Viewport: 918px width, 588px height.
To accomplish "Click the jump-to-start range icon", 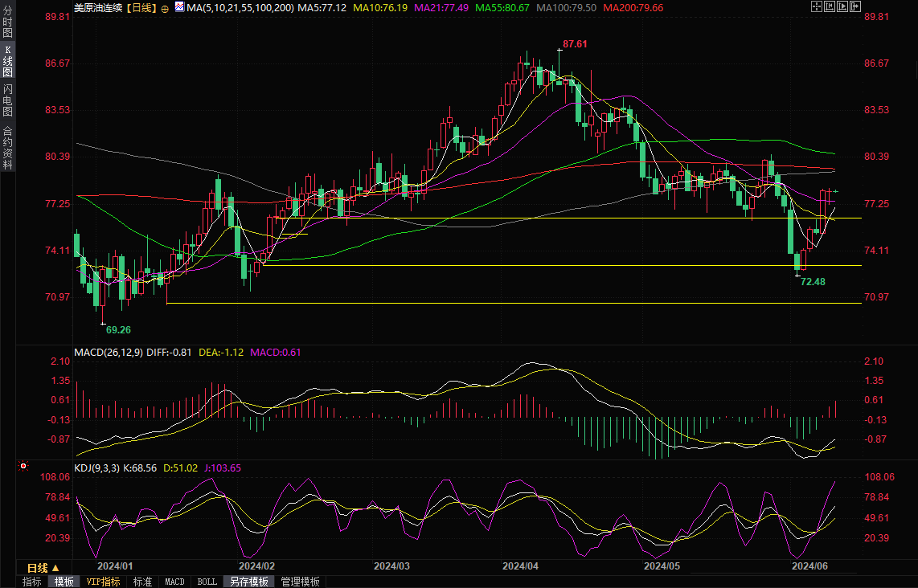I will click(x=830, y=7).
